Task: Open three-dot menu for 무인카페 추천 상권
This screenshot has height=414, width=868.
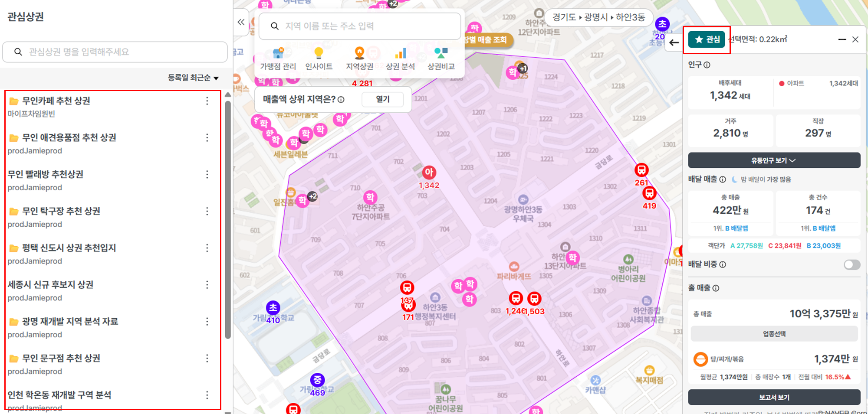Action: [207, 101]
